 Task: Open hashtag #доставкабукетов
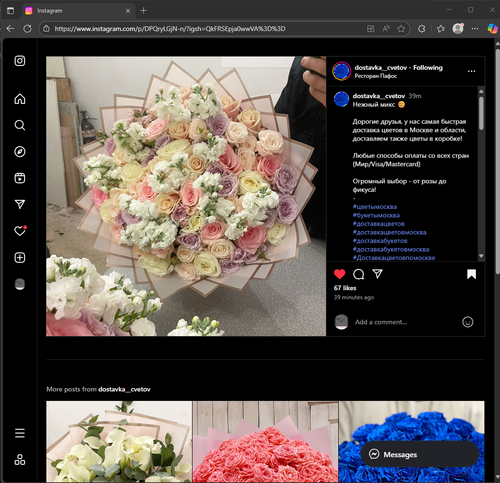(x=380, y=241)
